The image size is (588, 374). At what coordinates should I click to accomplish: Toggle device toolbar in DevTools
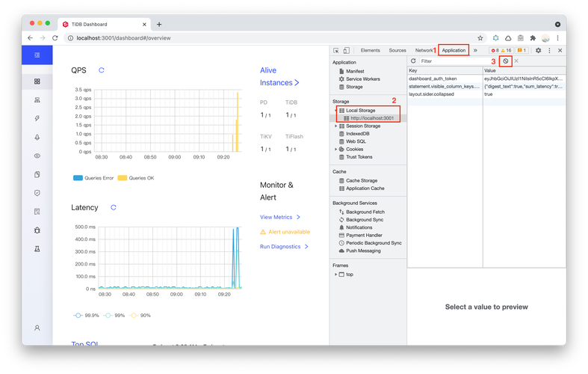[348, 50]
